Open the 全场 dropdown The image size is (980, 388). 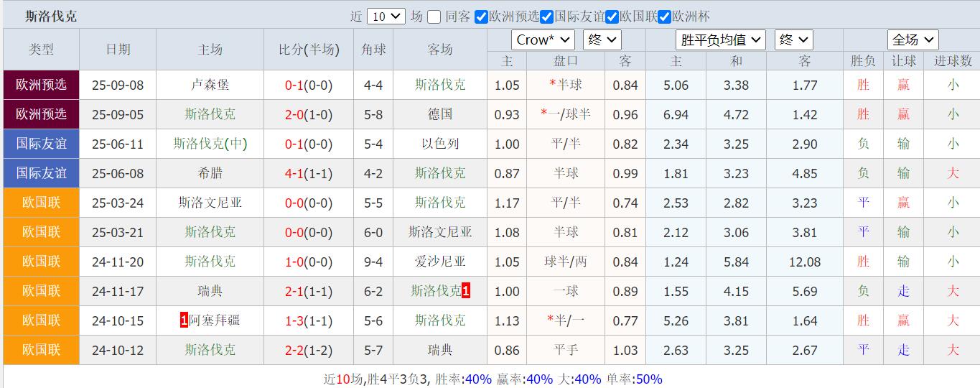point(913,40)
